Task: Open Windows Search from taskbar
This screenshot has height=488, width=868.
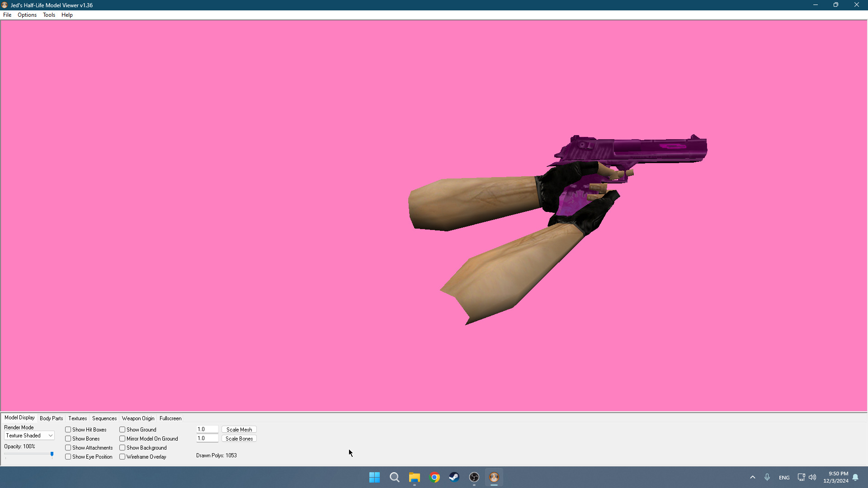Action: [x=394, y=477]
